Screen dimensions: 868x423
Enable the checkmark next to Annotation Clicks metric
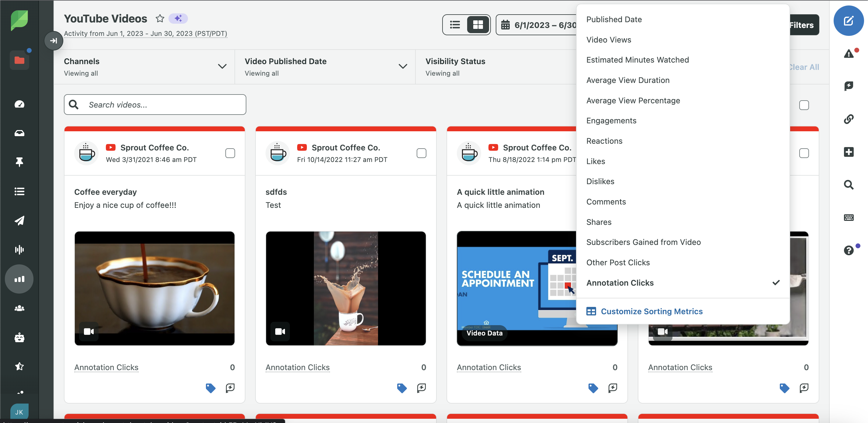776,282
